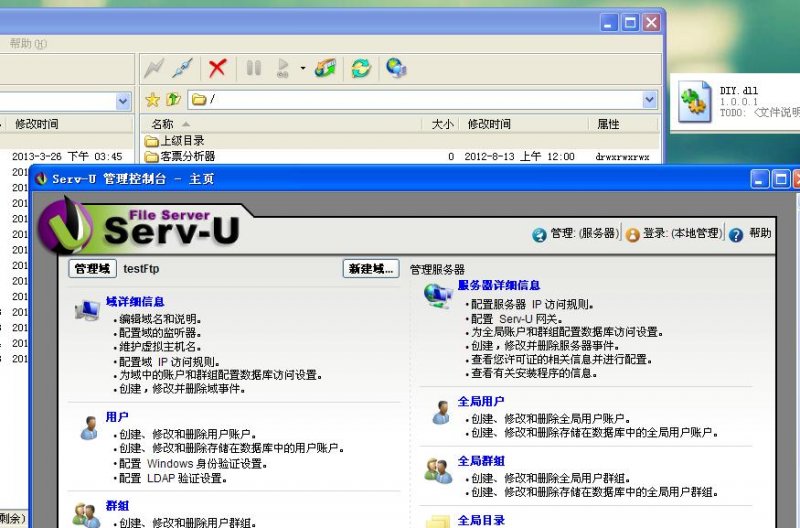Click the 登录: (本地管理) link
This screenshot has width=800, height=528.
coord(683,234)
